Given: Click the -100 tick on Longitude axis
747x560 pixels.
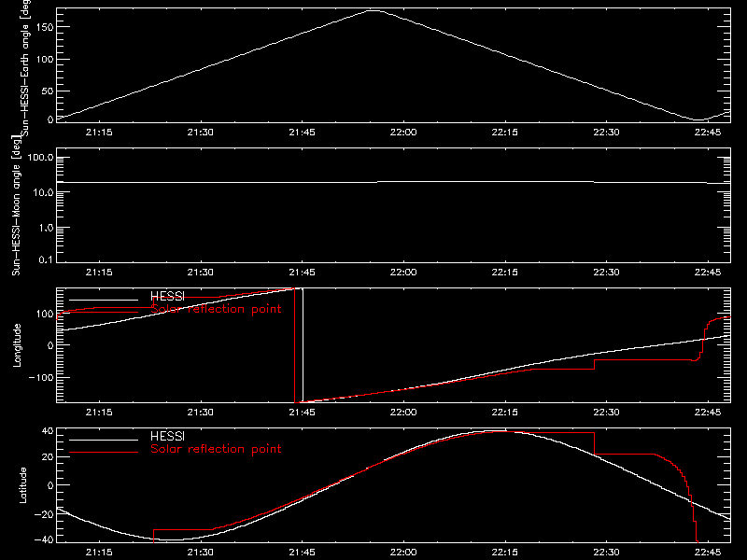Looking at the screenshot, I should (x=41, y=377).
